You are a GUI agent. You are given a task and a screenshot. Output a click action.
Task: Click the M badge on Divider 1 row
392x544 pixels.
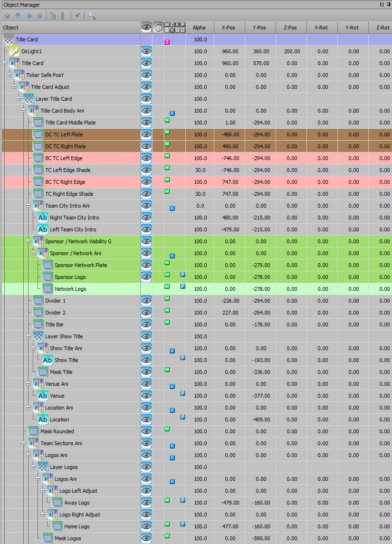[x=167, y=298]
